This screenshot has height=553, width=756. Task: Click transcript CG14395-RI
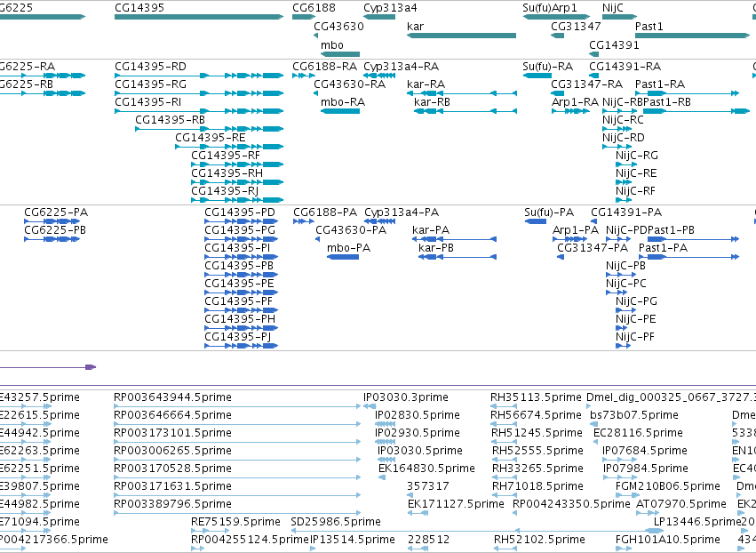(x=199, y=111)
